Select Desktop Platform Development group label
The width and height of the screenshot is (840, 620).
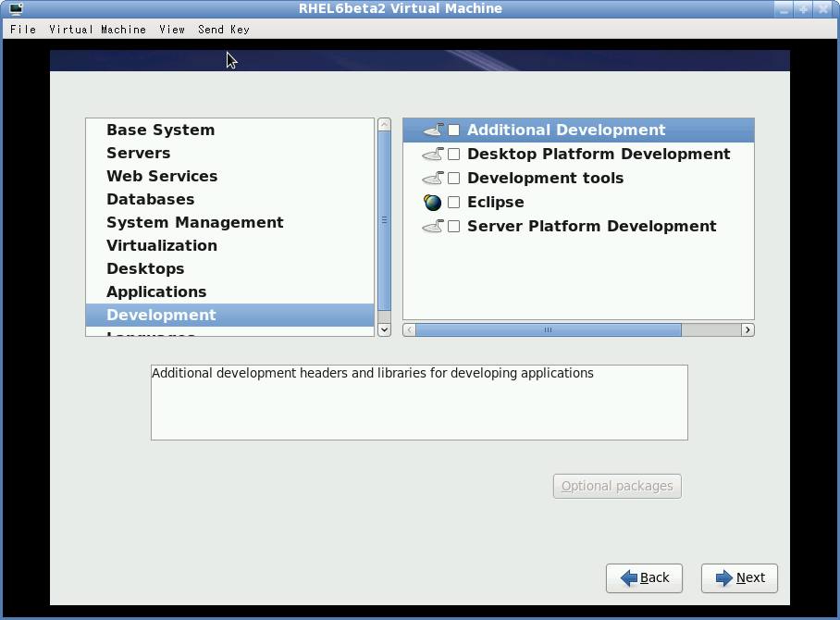pos(599,155)
